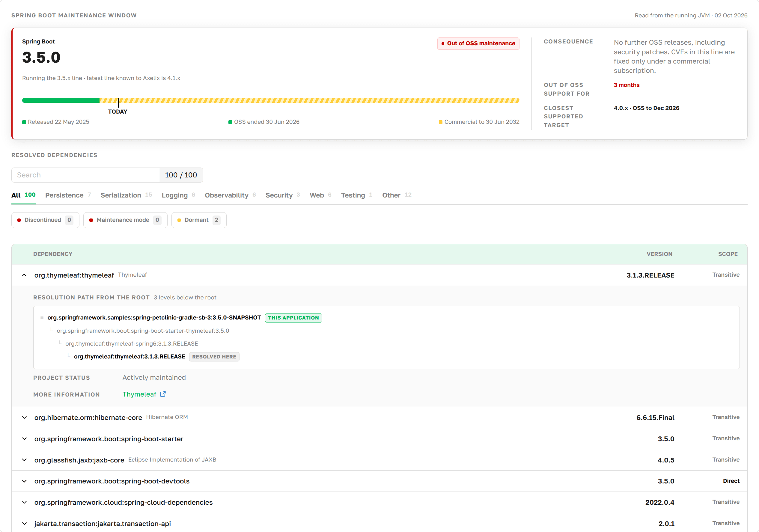Toggle the Discontinued filter chip
Viewport: 759px width, 532px height.
point(45,220)
